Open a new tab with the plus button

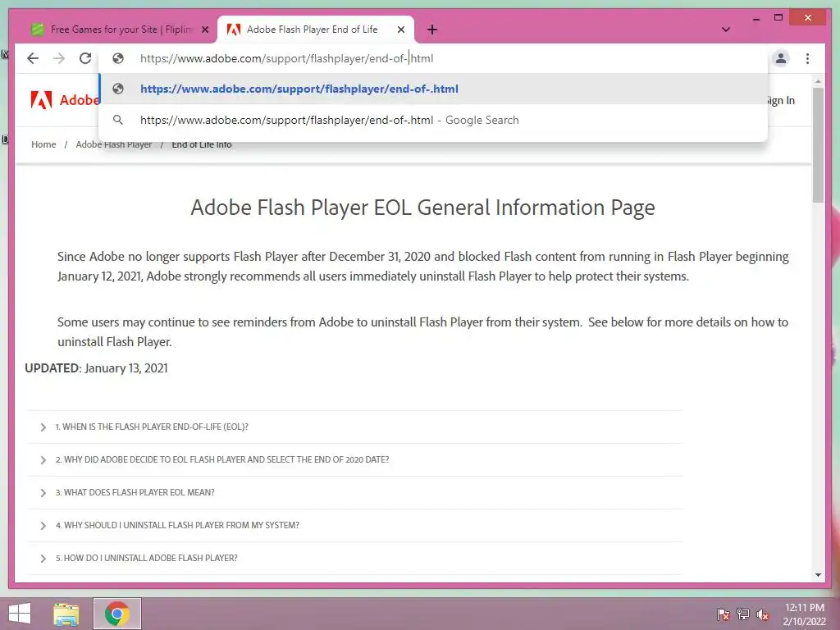coord(432,30)
